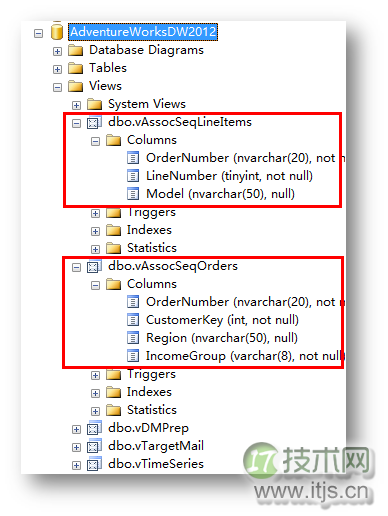
Task: Expand the System Views folder
Action: [x=76, y=105]
